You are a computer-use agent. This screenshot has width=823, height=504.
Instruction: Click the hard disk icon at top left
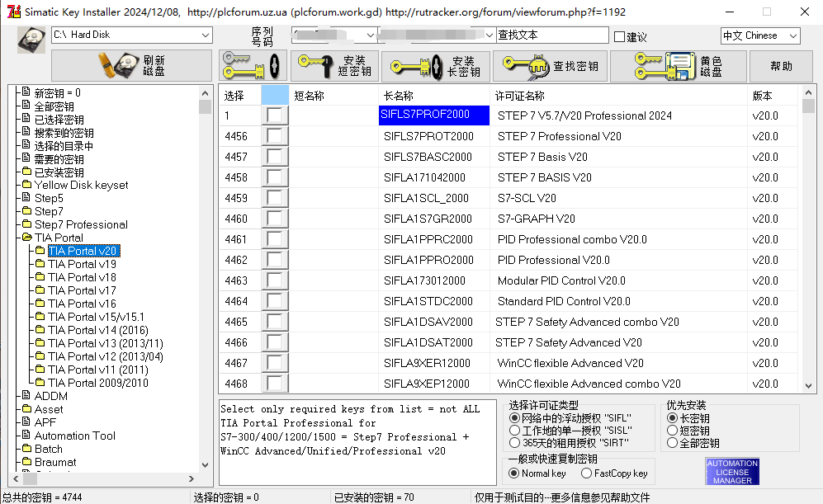click(32, 39)
